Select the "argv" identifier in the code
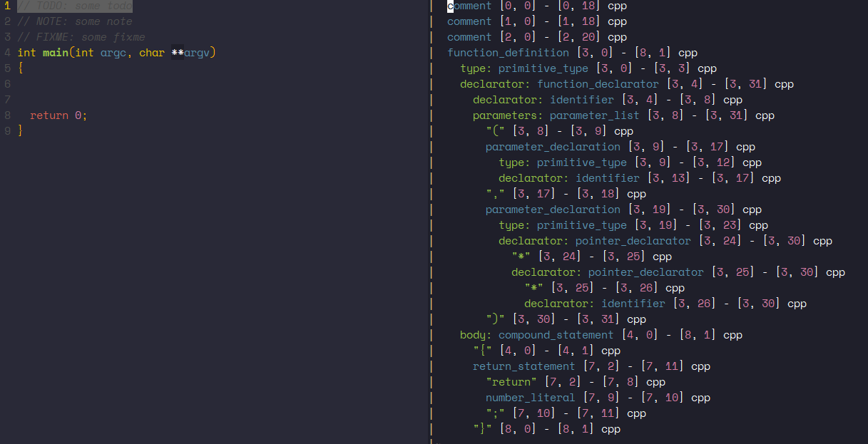Screen dimensions: 868x444 coord(198,52)
